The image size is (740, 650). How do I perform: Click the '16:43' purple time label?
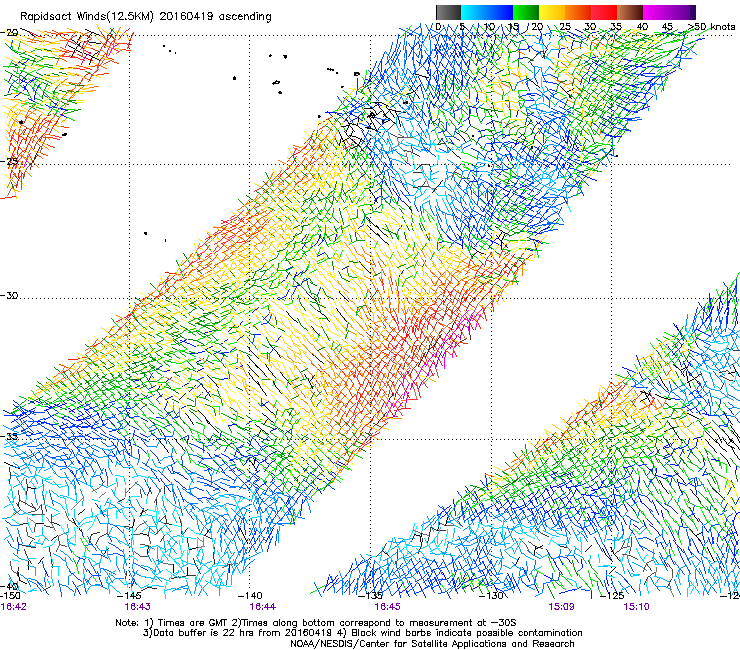[x=137, y=607]
